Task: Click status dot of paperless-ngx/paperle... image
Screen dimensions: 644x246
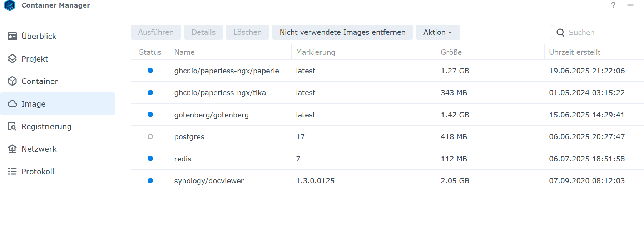Action: [150, 71]
